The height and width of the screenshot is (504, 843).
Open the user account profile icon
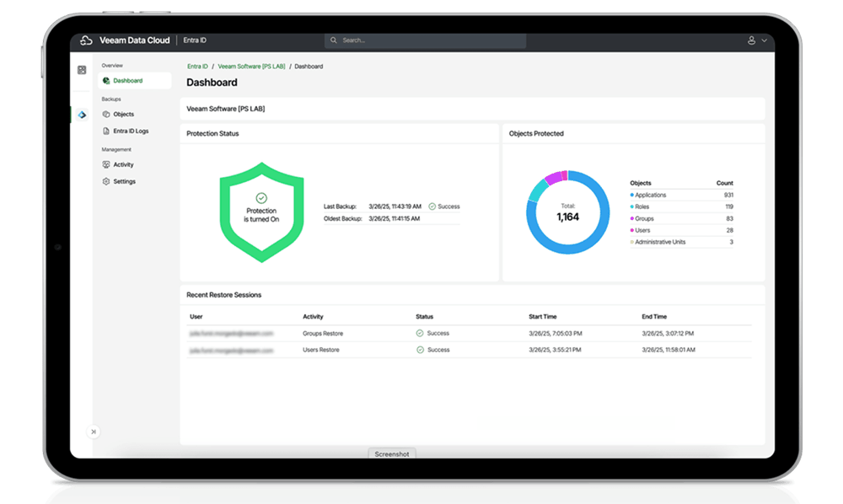coord(751,40)
